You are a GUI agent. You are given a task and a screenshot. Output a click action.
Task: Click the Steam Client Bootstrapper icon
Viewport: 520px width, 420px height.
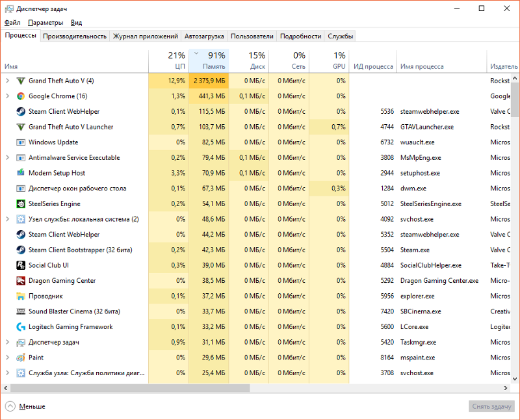coord(21,250)
